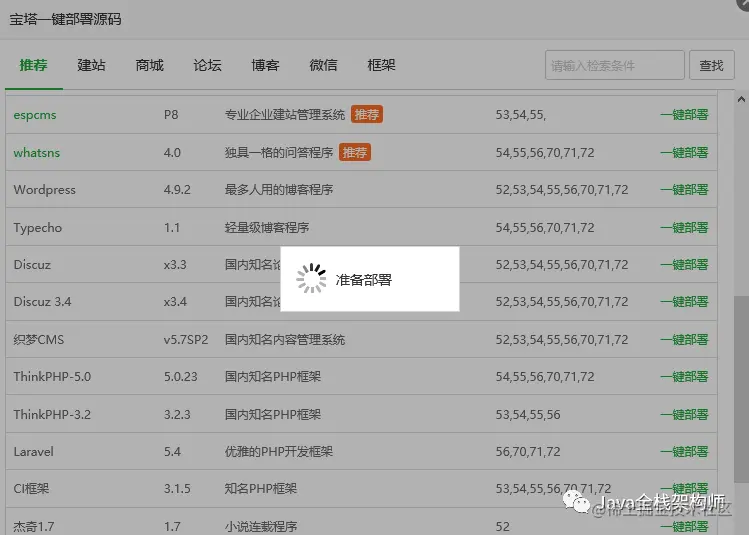Select the 国内知名内容管理系统 description

coord(285,340)
